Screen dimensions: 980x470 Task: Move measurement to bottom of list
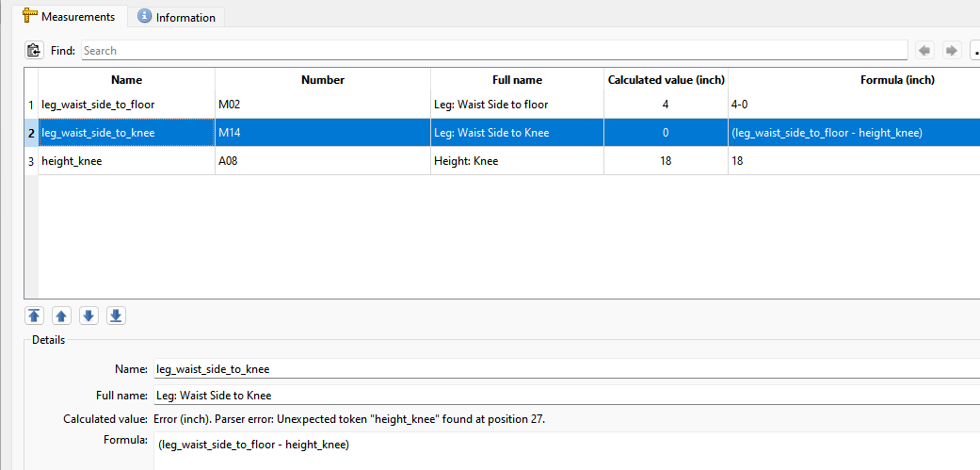[116, 316]
